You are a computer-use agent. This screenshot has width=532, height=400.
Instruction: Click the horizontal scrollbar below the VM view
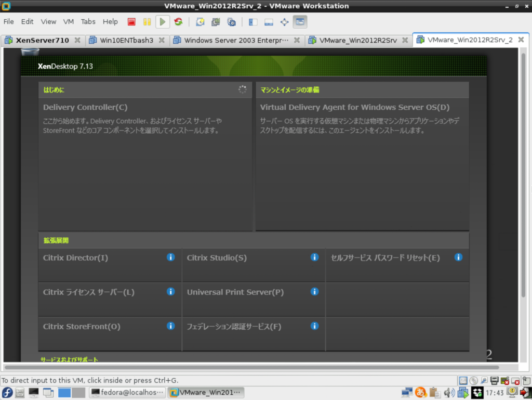(x=252, y=367)
